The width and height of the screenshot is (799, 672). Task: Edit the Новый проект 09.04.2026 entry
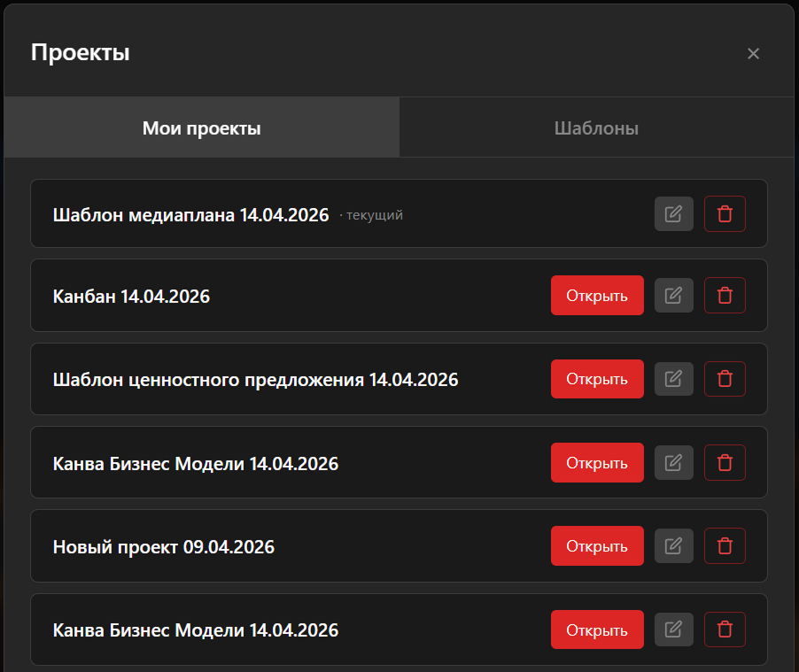[x=673, y=546]
